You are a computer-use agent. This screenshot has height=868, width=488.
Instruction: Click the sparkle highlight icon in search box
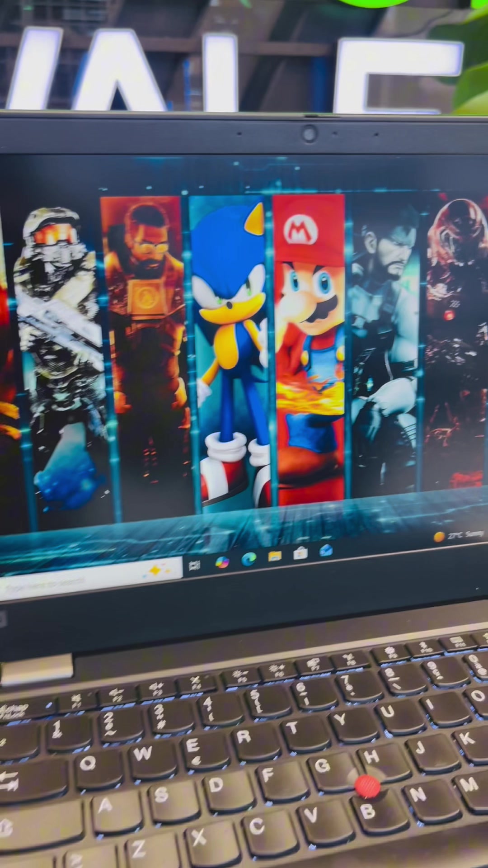click(x=155, y=571)
